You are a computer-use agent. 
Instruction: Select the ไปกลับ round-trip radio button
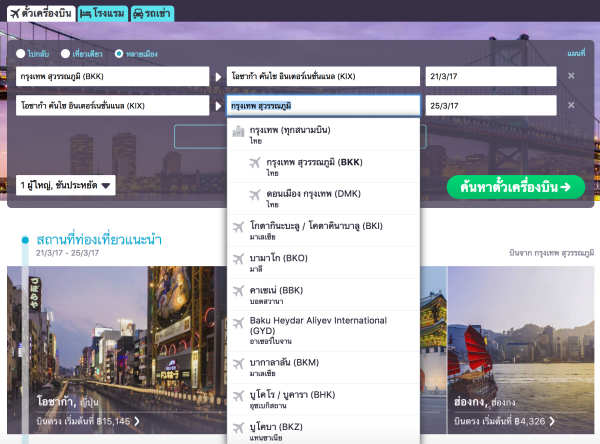[x=21, y=54]
